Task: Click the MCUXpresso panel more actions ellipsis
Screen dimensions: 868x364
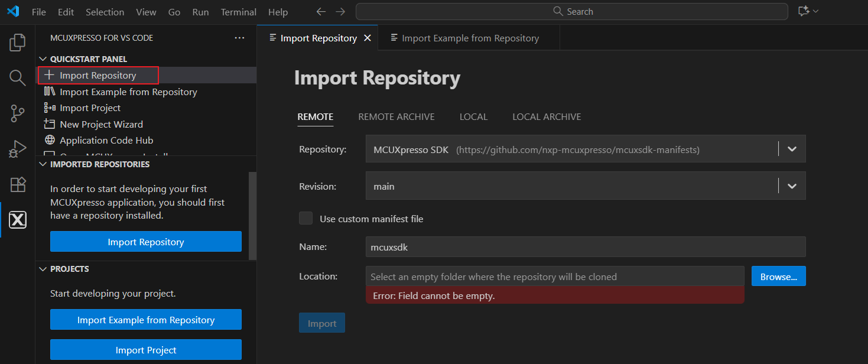Action: click(x=239, y=38)
